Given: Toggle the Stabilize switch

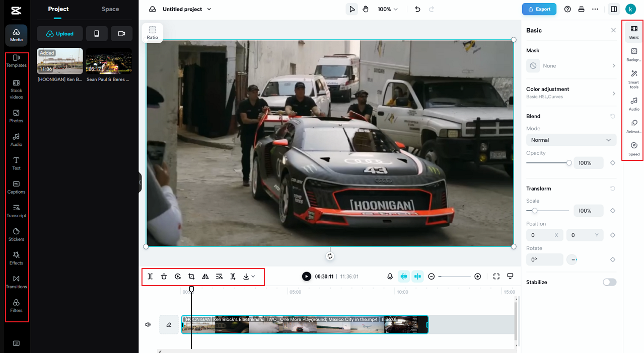Looking at the screenshot, I should [609, 282].
